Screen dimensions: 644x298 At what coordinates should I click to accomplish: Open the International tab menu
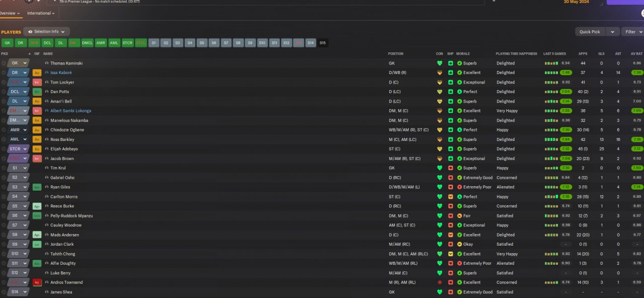pyautogui.click(x=41, y=13)
